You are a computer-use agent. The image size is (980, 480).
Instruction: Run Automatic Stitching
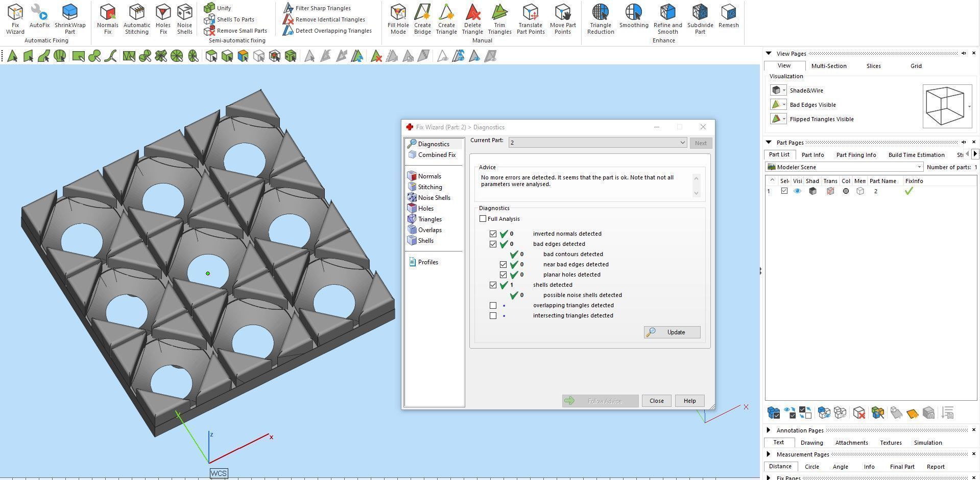pyautogui.click(x=137, y=19)
